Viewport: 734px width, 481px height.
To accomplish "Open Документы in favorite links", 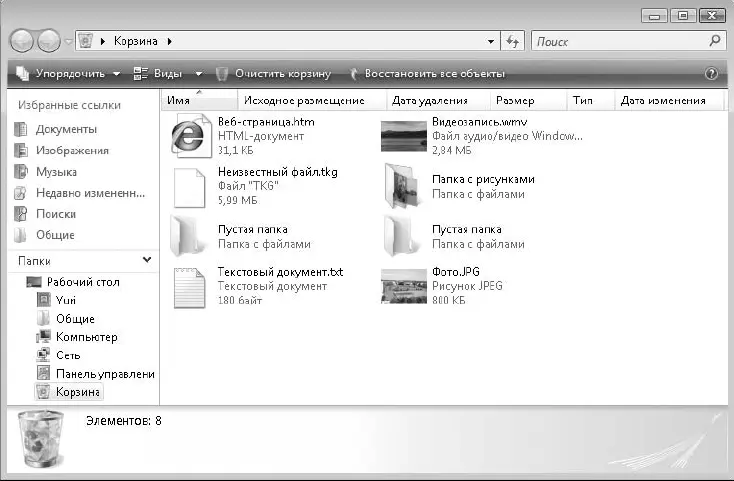I will (66, 130).
